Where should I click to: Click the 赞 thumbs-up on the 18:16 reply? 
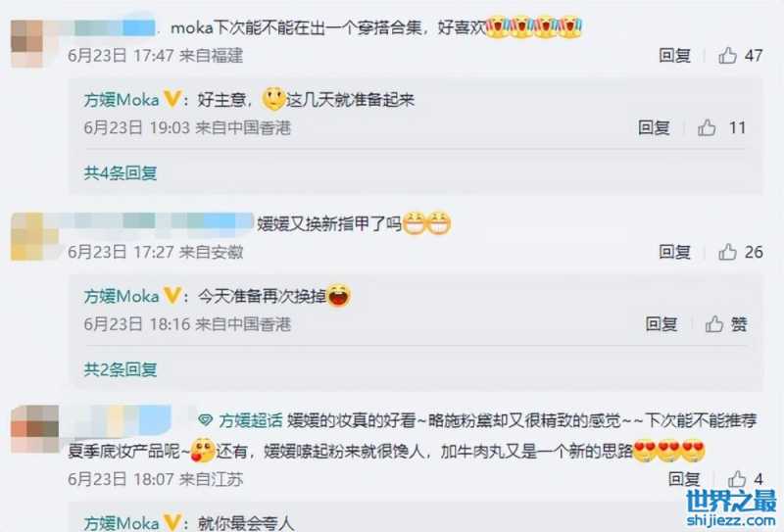coord(714,324)
